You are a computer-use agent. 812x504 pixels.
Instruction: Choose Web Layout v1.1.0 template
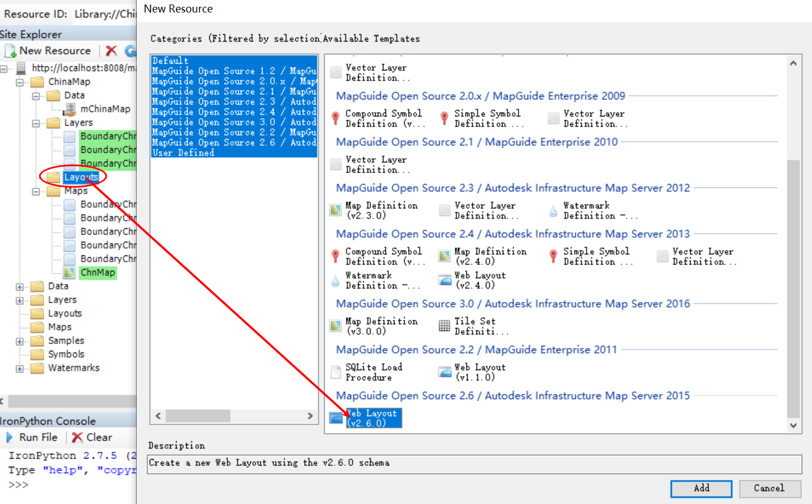pos(472,372)
